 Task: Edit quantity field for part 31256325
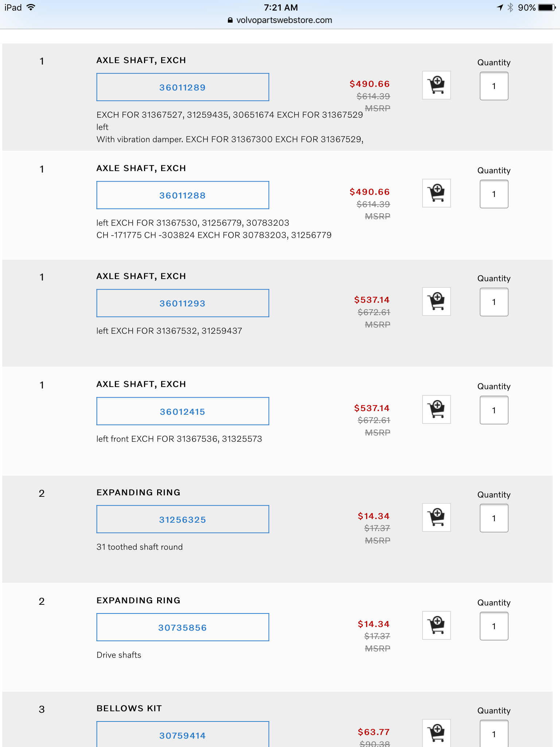494,518
